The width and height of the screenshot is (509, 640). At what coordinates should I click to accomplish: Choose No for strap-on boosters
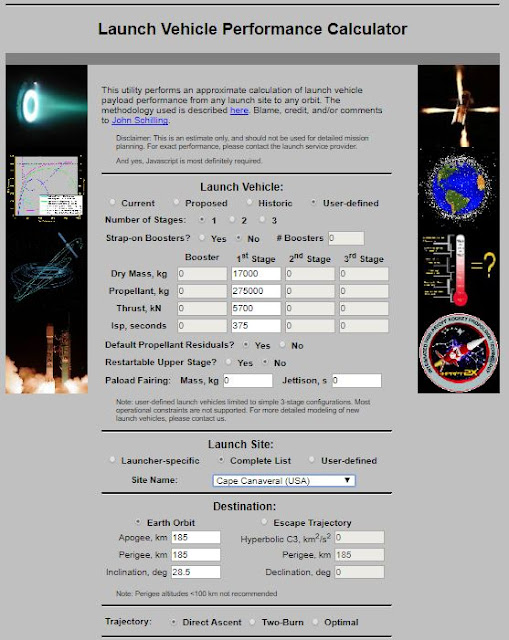(239, 238)
